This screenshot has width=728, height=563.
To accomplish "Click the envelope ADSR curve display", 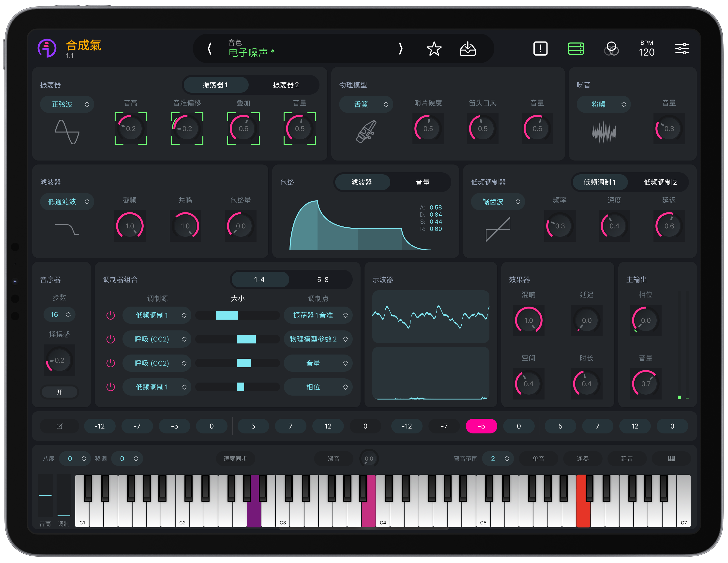I will (361, 225).
